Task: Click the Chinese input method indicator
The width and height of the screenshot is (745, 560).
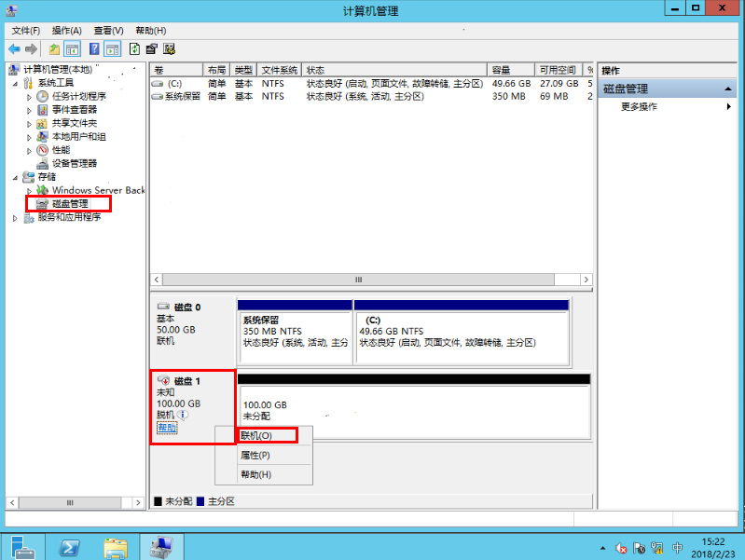Action: tap(677, 548)
